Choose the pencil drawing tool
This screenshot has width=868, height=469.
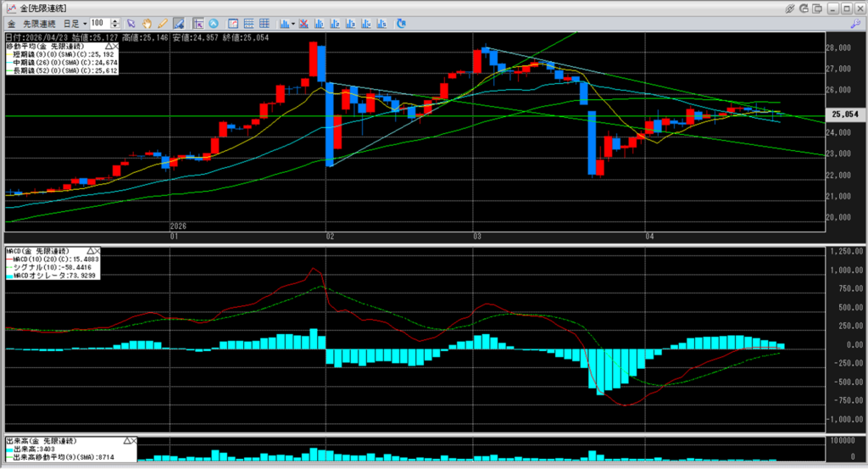162,24
